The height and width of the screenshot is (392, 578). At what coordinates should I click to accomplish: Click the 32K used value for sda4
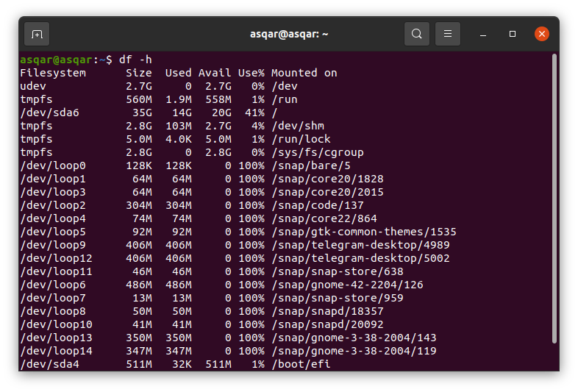pos(182,365)
